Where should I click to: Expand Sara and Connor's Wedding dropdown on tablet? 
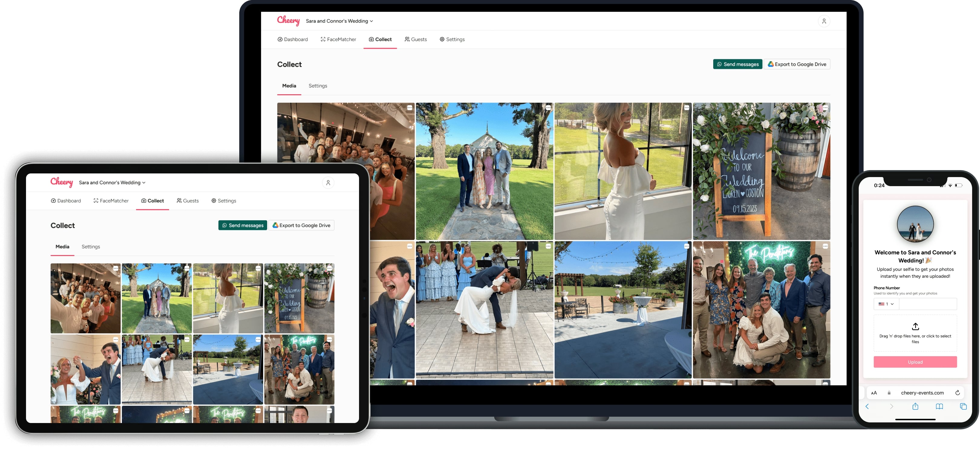point(112,183)
